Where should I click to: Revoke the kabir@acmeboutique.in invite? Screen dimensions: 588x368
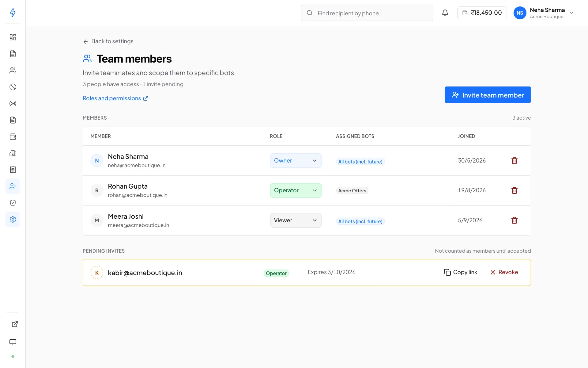click(504, 272)
